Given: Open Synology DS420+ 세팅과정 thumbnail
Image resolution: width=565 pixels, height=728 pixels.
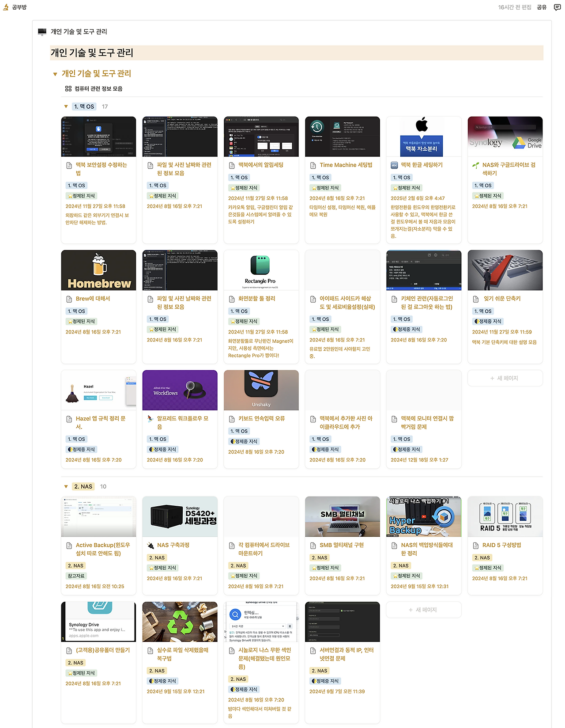Looking at the screenshot, I should point(180,516).
